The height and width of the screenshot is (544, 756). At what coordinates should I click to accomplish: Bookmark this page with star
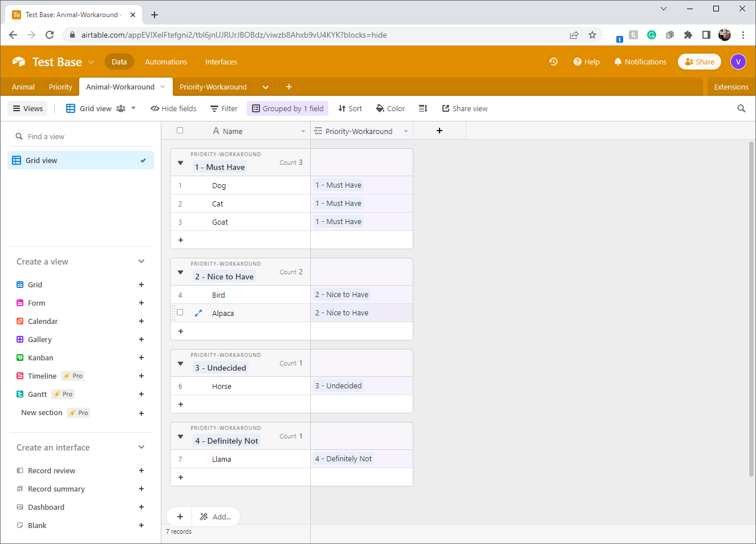[592, 35]
